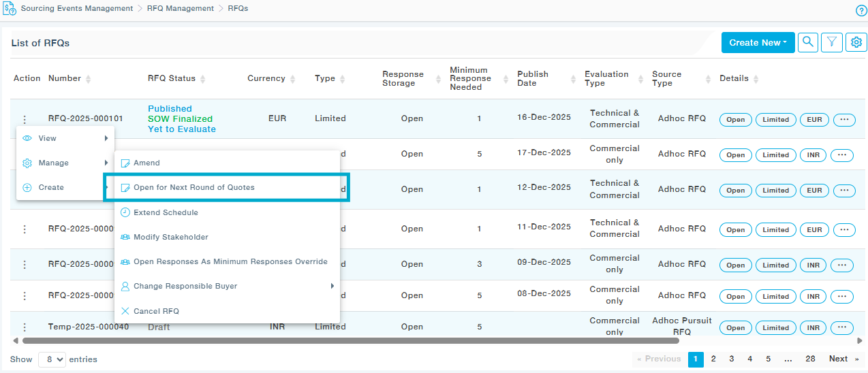Image resolution: width=868 pixels, height=373 pixels.
Task: Select Extend Schedule menu option
Action: point(166,212)
